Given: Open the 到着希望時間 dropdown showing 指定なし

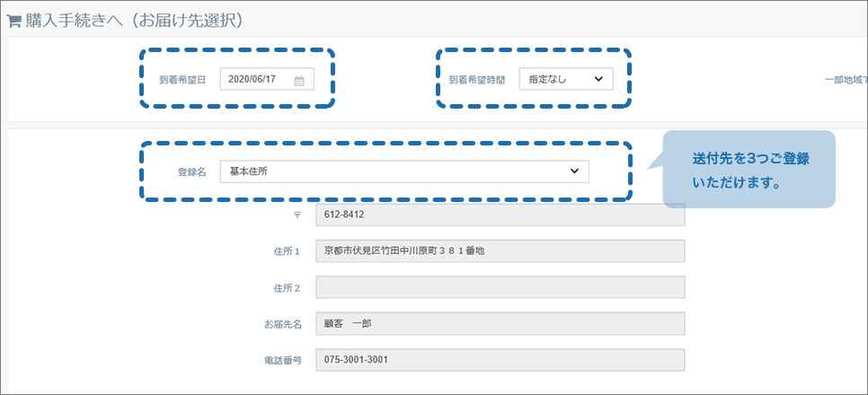Looking at the screenshot, I should [x=566, y=79].
